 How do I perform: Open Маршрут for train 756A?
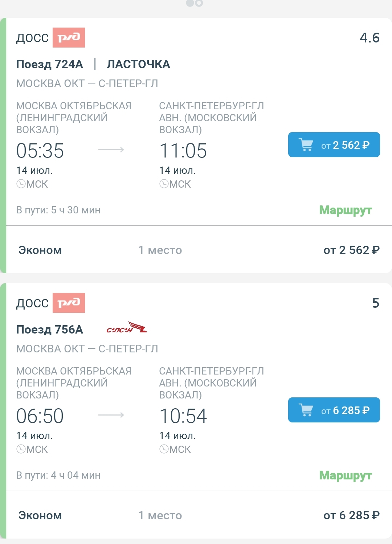(345, 475)
